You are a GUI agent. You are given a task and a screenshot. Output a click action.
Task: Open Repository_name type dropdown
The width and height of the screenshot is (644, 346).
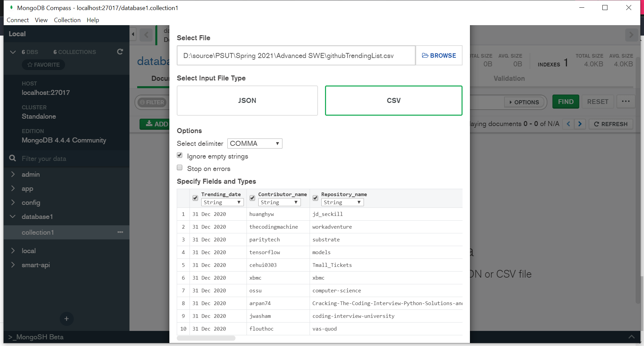pos(342,203)
